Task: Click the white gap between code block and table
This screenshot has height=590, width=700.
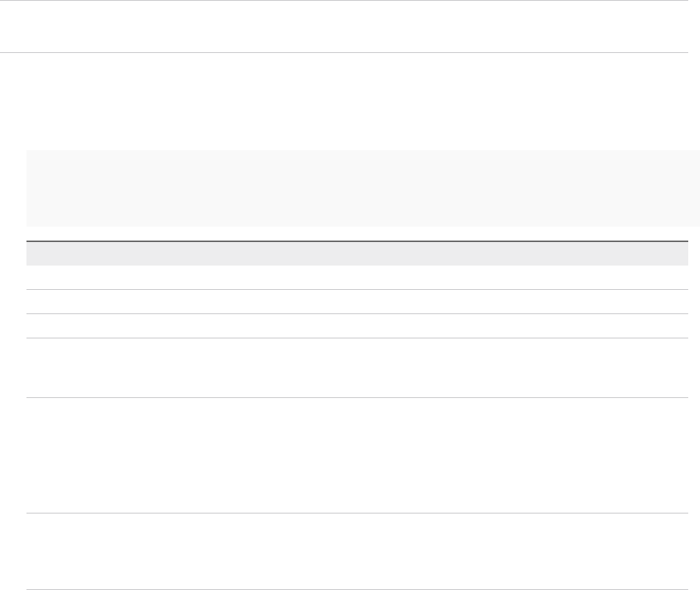Action: (x=357, y=233)
